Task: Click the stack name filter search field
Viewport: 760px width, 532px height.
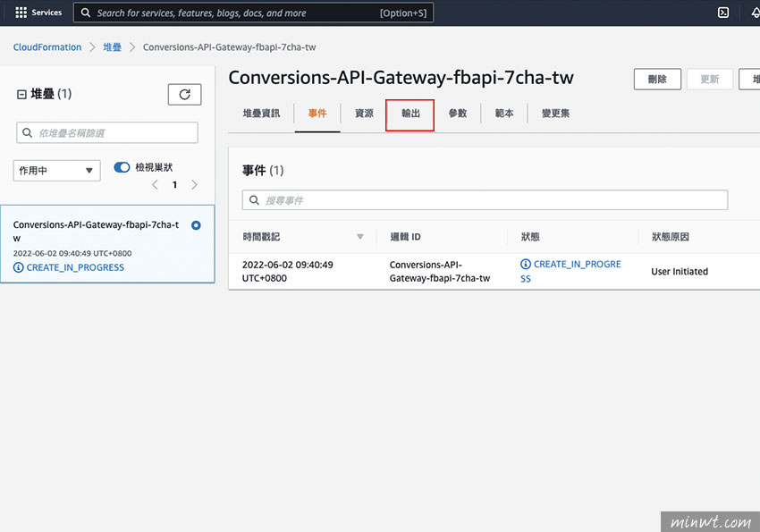Action: [107, 132]
